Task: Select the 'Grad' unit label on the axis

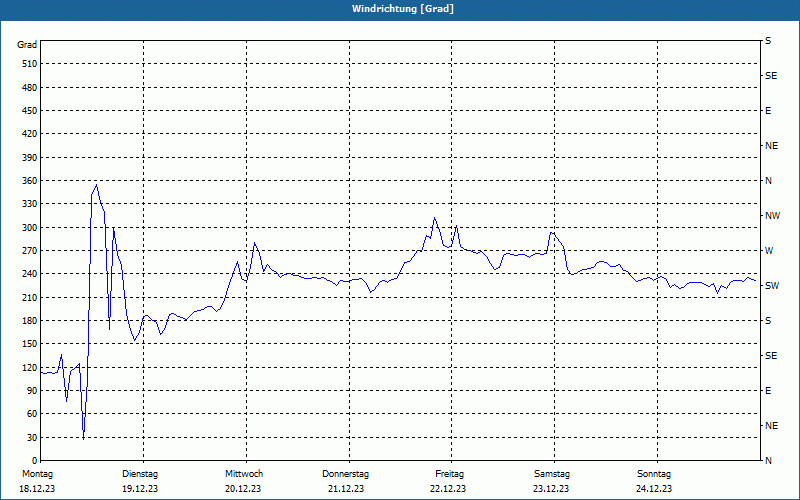Action: (x=27, y=45)
